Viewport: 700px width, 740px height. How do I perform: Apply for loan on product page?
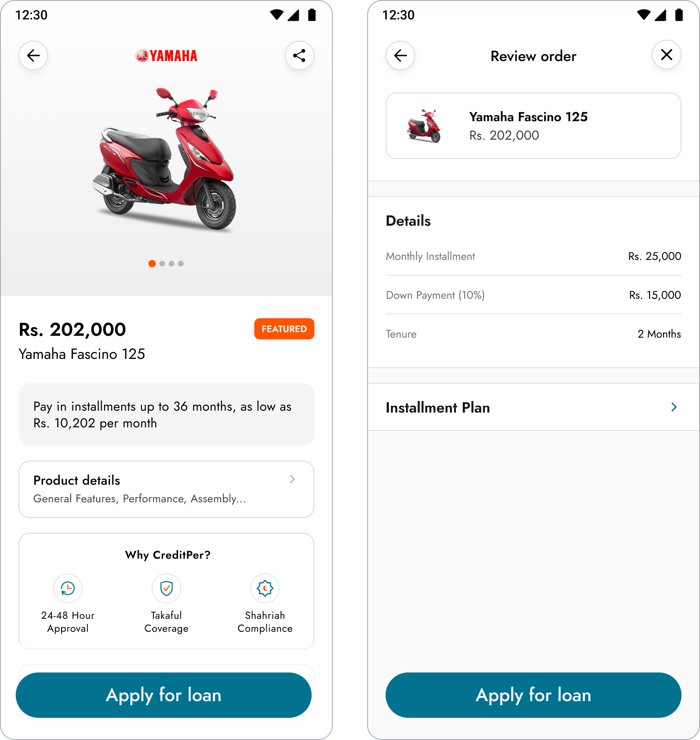[164, 695]
